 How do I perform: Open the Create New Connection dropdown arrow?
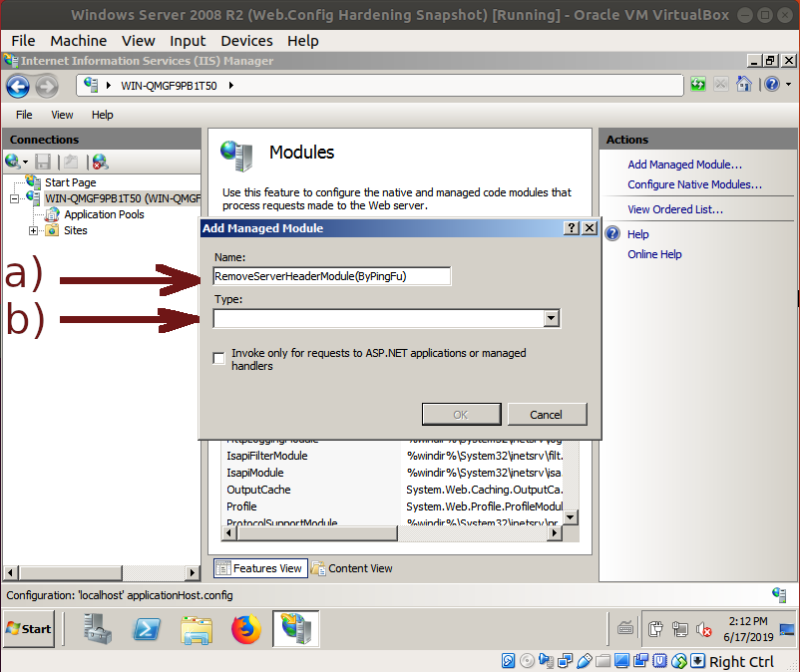click(x=25, y=163)
